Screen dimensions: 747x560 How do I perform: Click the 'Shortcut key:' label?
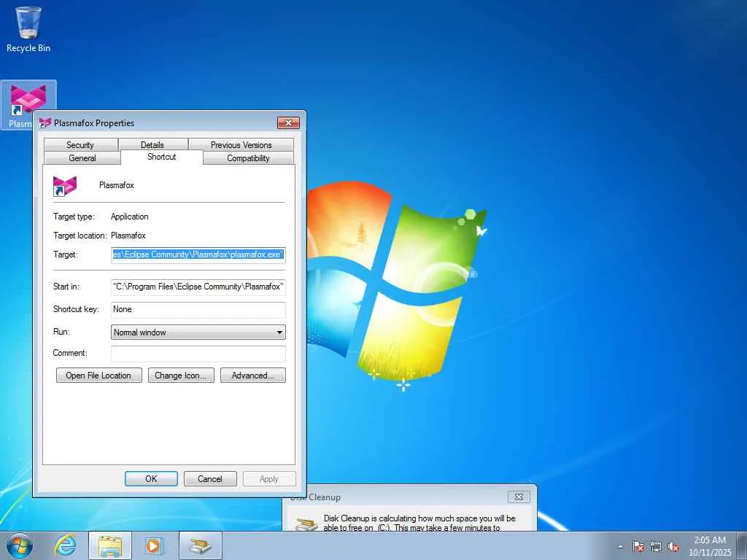(x=76, y=309)
